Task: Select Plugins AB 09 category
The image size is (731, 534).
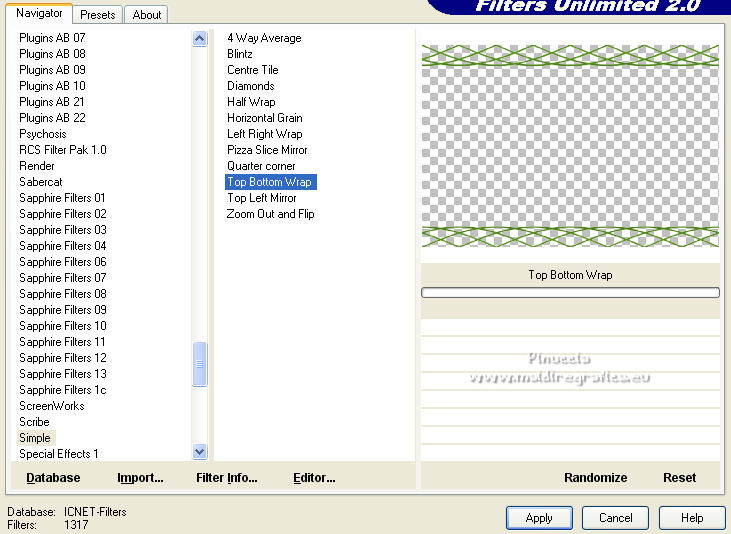Action: (x=52, y=69)
